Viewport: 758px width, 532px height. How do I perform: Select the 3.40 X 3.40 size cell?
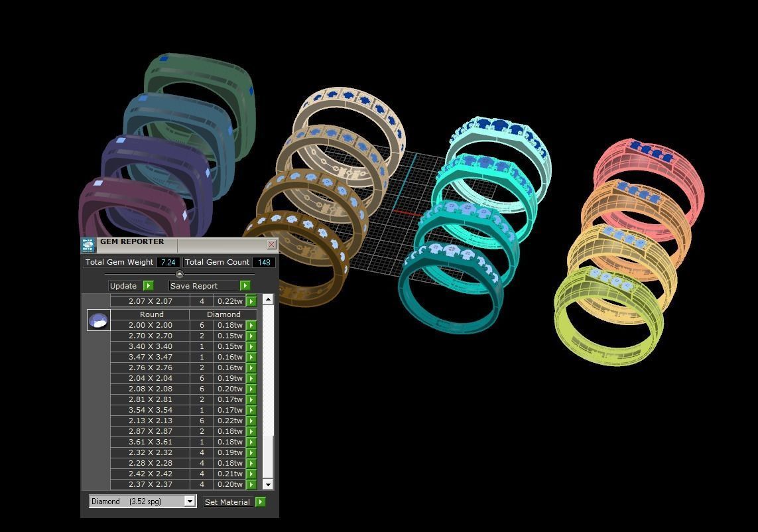click(150, 347)
